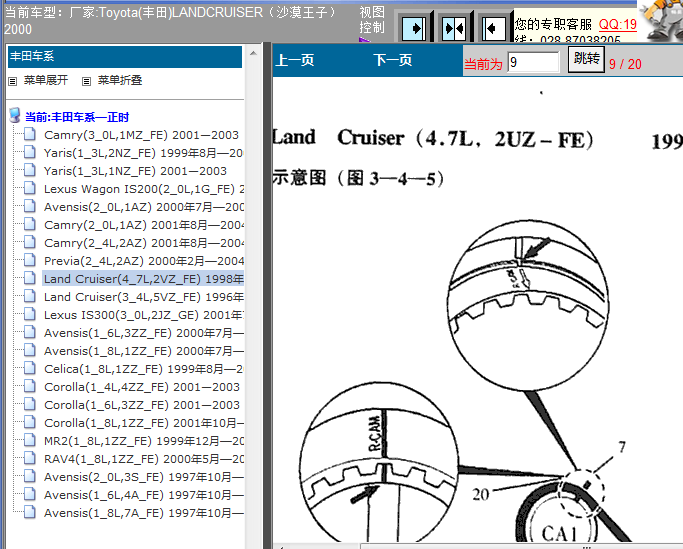683x549 pixels.
Task: Open Lexus IS300(3_0L,2JZ_GE) 2001年 entry
Action: coord(143,315)
